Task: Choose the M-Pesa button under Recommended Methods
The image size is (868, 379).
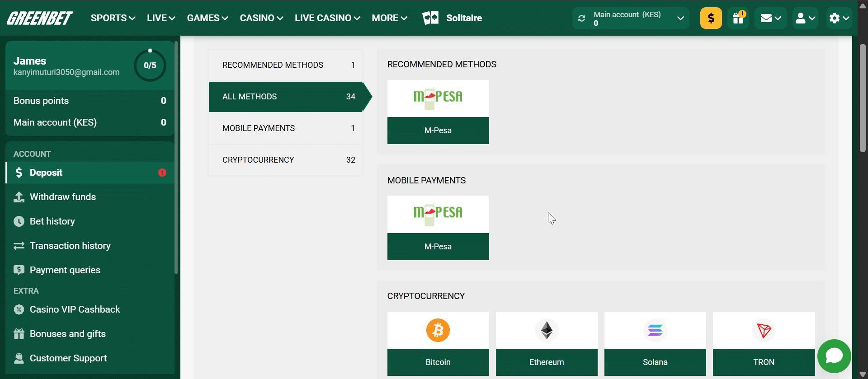Action: coord(438,131)
